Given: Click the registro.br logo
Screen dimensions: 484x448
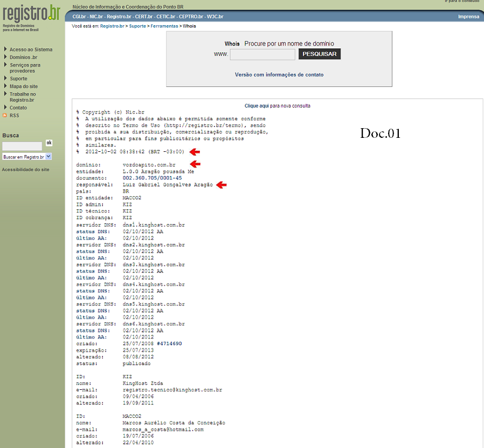Looking at the screenshot, I should [31, 13].
